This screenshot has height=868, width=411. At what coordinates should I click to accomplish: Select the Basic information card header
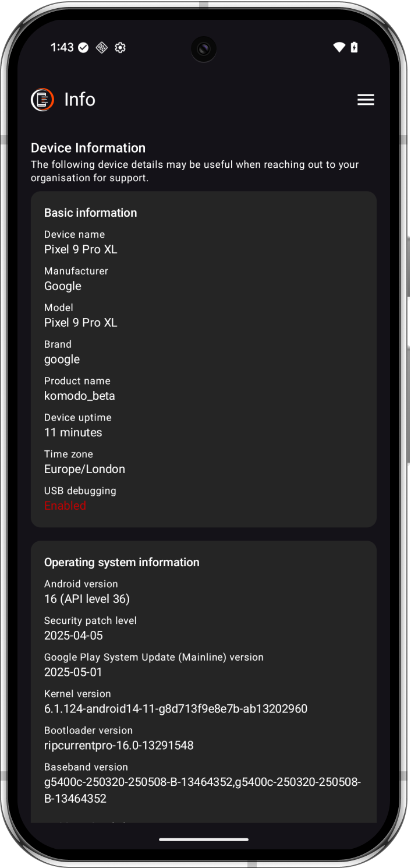91,213
